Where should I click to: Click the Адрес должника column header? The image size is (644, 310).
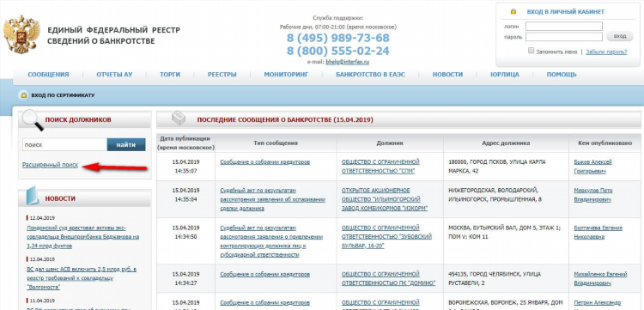click(x=506, y=143)
